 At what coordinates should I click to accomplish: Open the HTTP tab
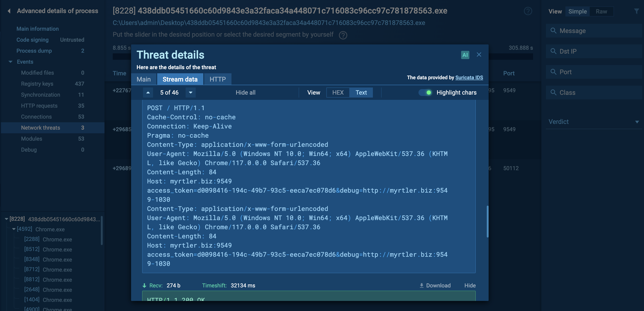[217, 79]
